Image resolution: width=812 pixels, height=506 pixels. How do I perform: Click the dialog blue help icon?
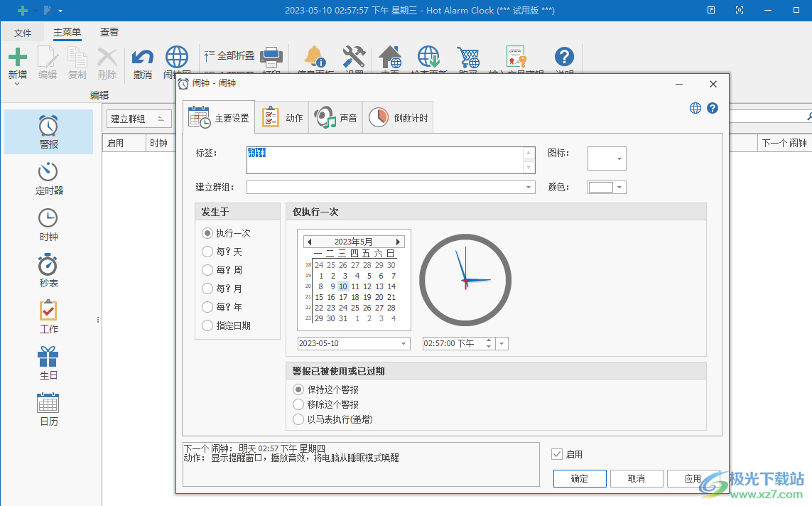[713, 108]
